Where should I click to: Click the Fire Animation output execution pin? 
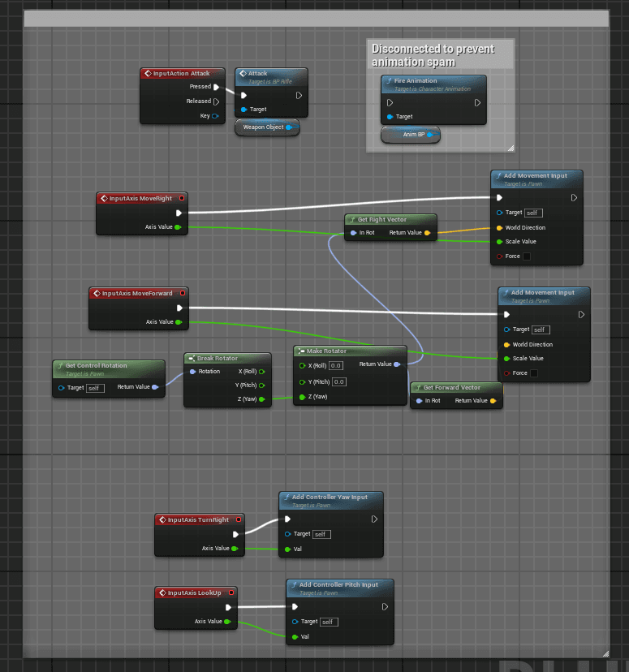pos(477,103)
